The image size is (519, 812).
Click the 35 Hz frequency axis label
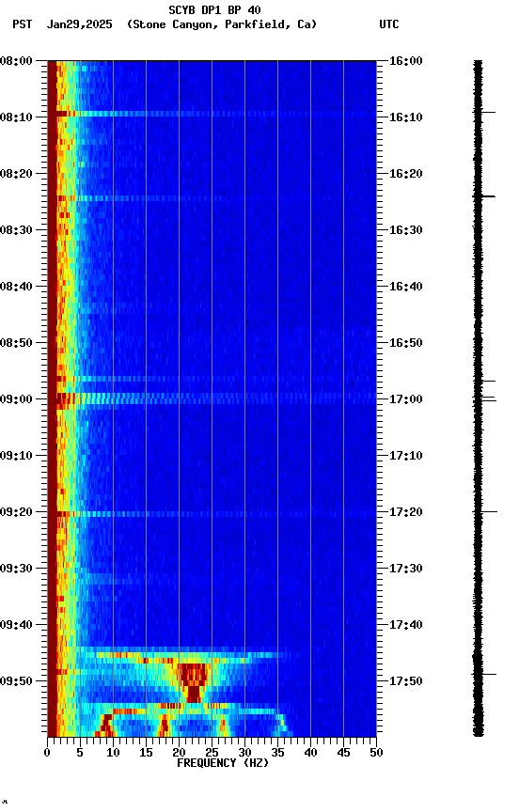277,753
